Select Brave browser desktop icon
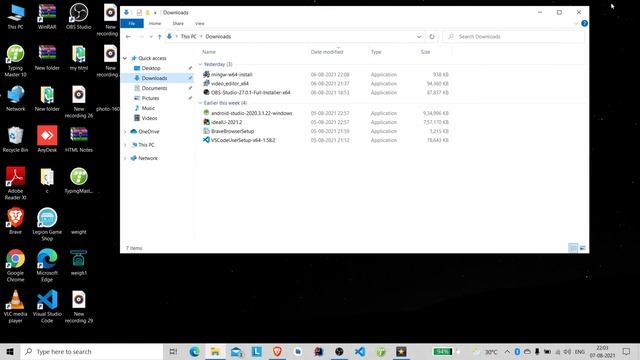This screenshot has width=640, height=360. click(16, 221)
